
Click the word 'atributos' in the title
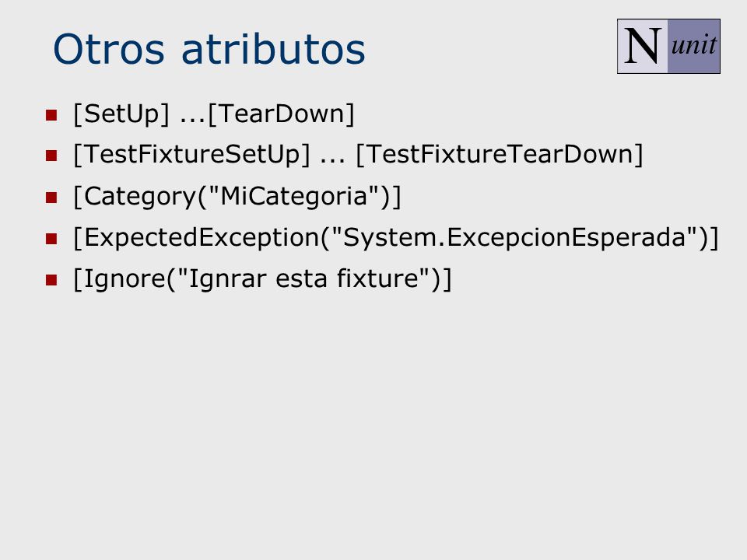click(x=273, y=48)
